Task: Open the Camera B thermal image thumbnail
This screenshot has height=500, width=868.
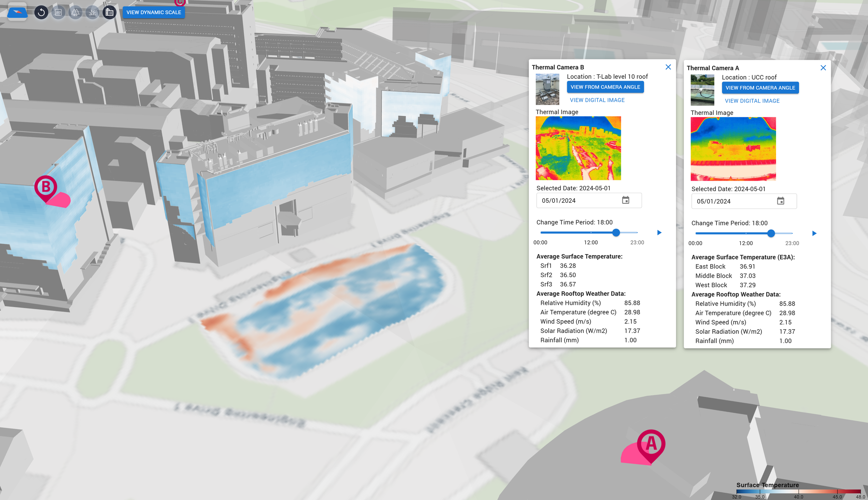Action: pyautogui.click(x=578, y=148)
